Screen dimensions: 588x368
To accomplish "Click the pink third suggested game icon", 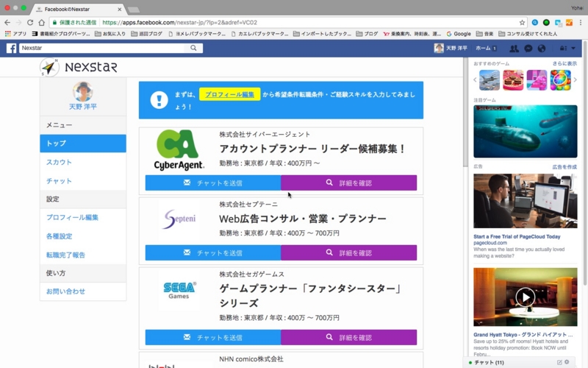I will (x=537, y=80).
